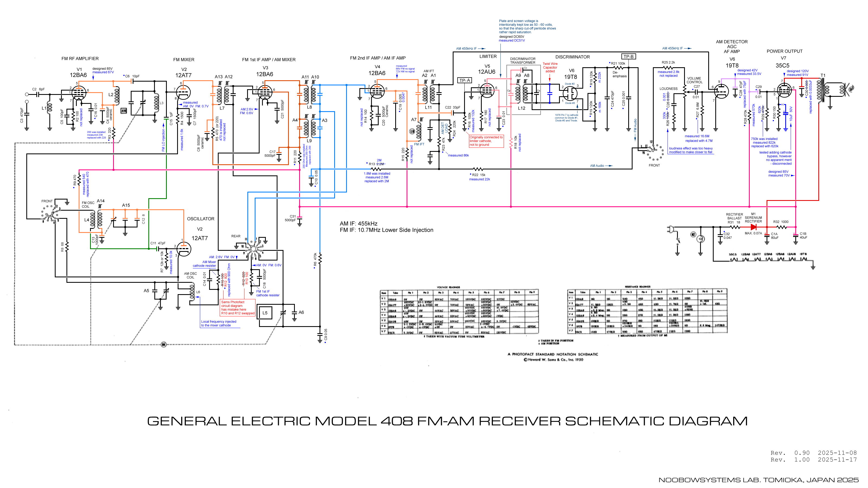Click the red Twist Wire Capacitor note
The width and height of the screenshot is (868, 488).
[x=550, y=67]
